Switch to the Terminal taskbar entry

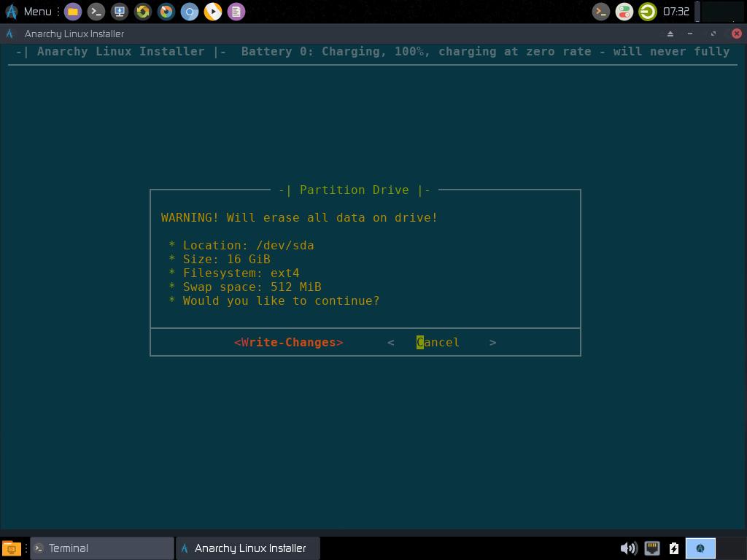click(x=102, y=548)
